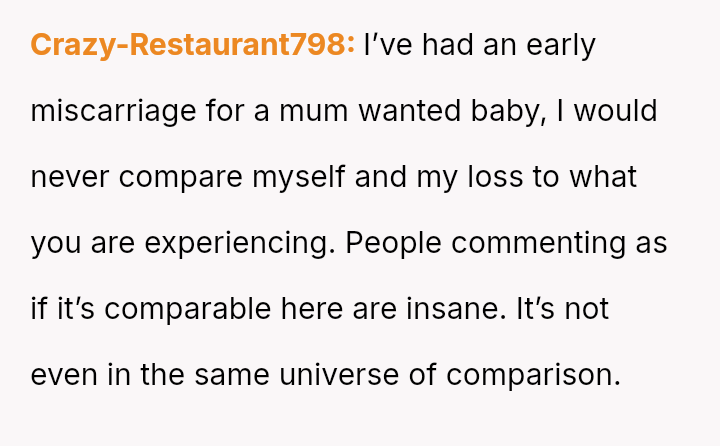Click the phrase "I've had an early"

(479, 46)
